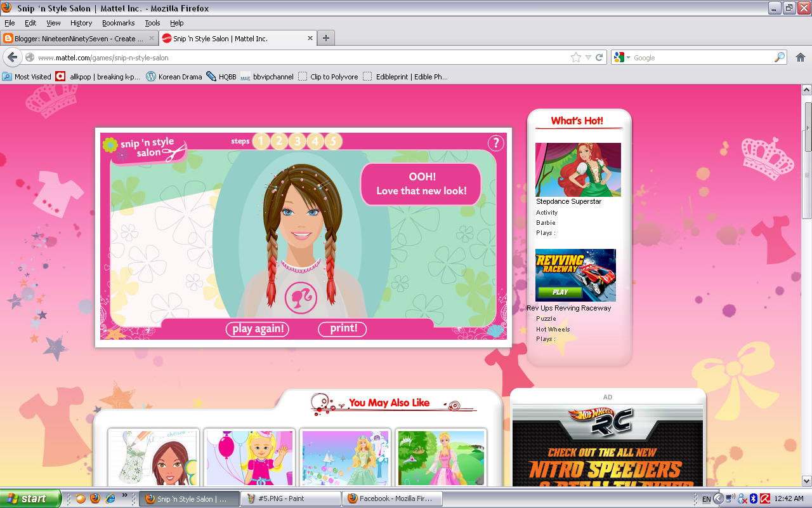
Task: Open the Google search engine dropdown
Action: tap(622, 57)
